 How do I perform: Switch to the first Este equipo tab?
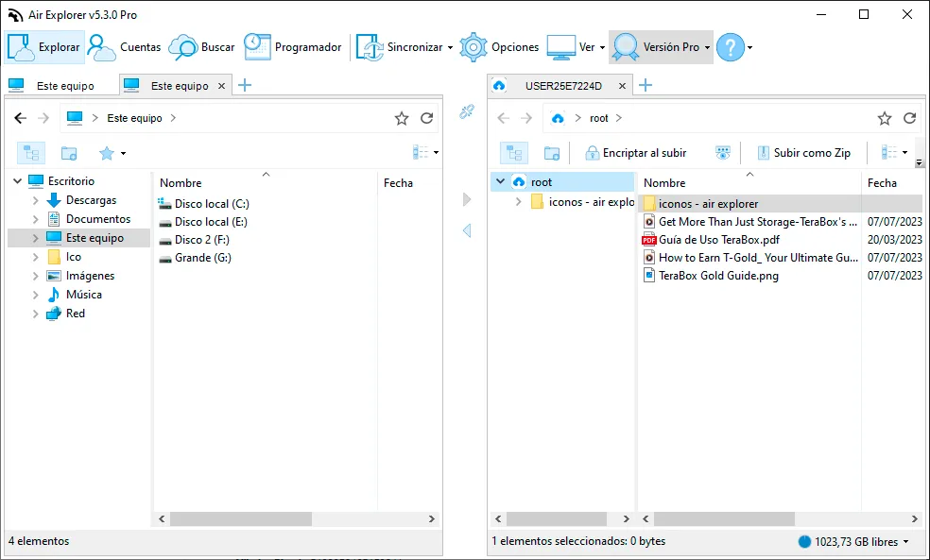click(x=59, y=86)
